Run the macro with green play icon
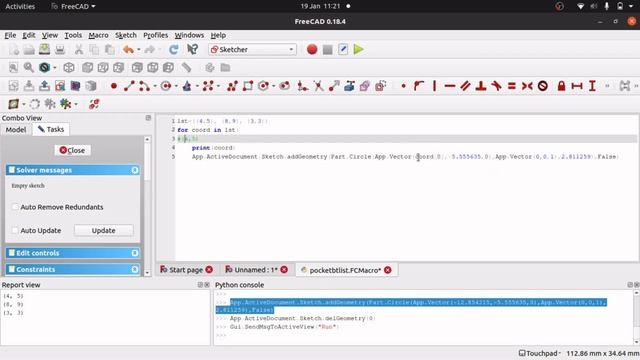640x360 pixels. point(359,49)
